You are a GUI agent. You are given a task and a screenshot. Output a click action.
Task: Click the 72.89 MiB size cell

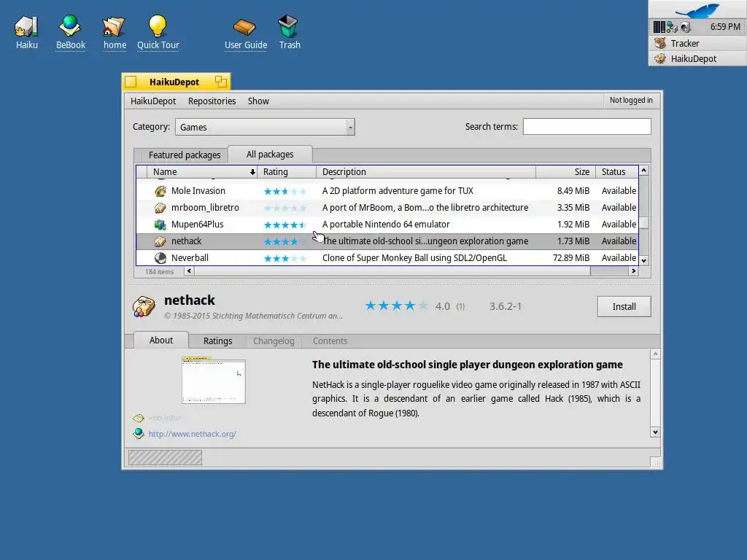pyautogui.click(x=570, y=258)
